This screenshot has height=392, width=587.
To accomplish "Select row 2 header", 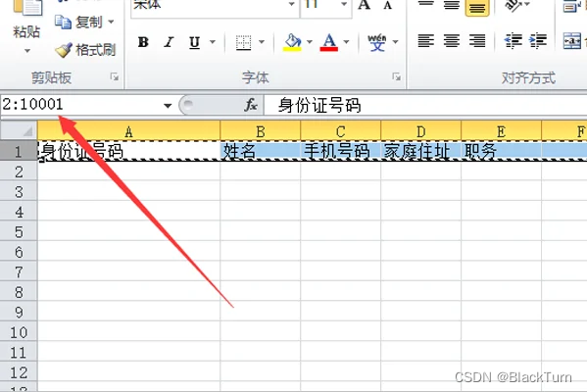I will click(x=19, y=171).
